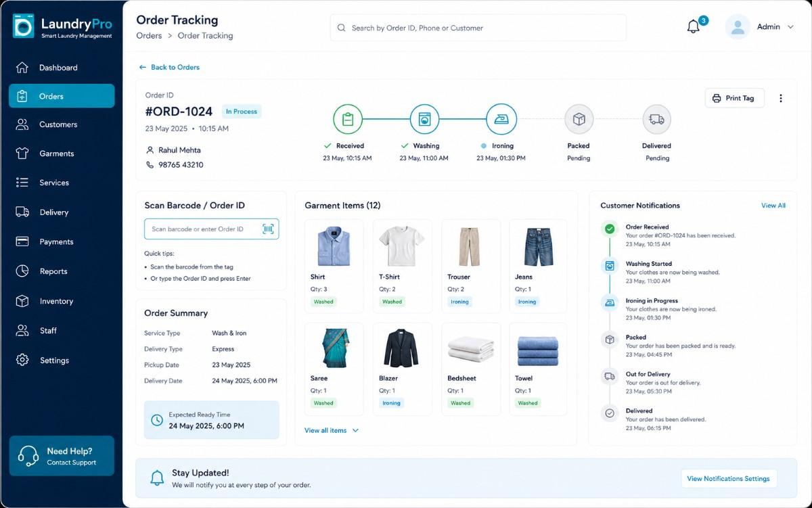The height and width of the screenshot is (508, 812).
Task: Click the Received step clipboard icon
Action: click(x=348, y=119)
